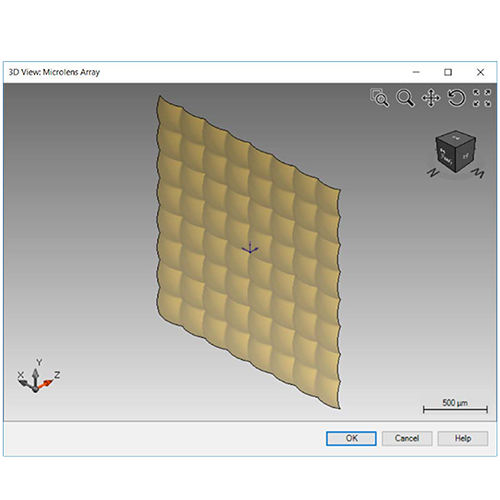Screen dimensions: 500x500
Task: Click the blue origin marker on array
Action: (250, 249)
